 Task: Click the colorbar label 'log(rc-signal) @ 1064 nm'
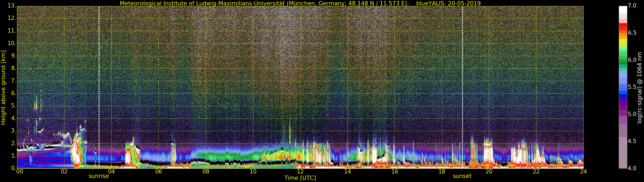639,88
